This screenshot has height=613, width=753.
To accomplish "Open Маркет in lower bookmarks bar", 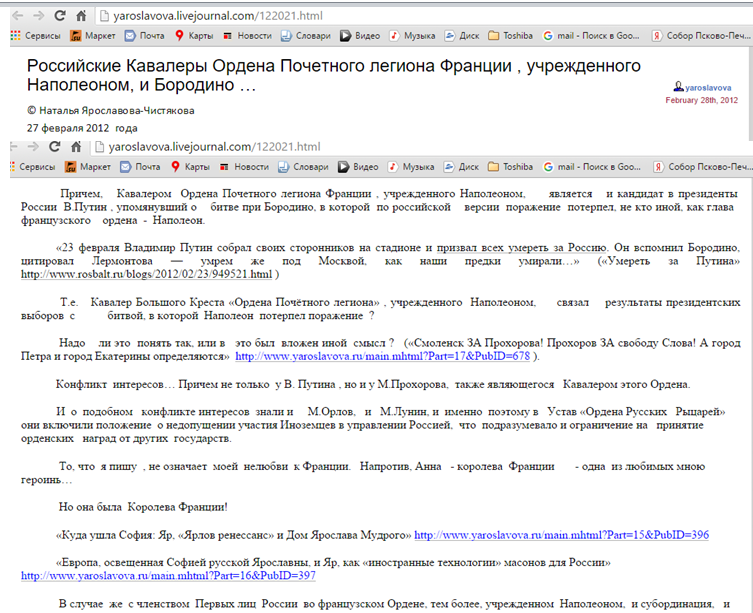I will [x=88, y=167].
